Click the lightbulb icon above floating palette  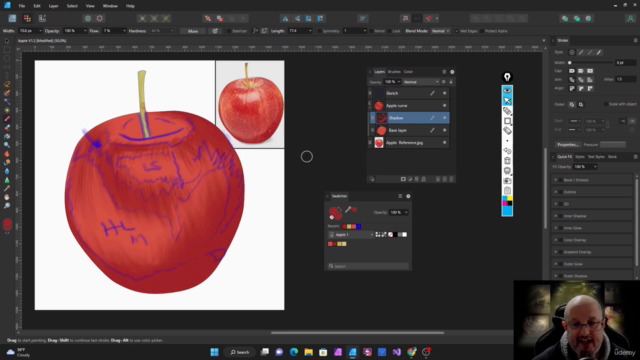pos(507,77)
